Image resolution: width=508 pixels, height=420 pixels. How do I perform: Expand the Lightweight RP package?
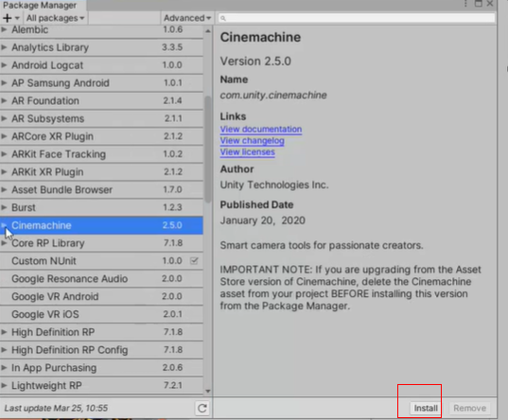(4, 386)
